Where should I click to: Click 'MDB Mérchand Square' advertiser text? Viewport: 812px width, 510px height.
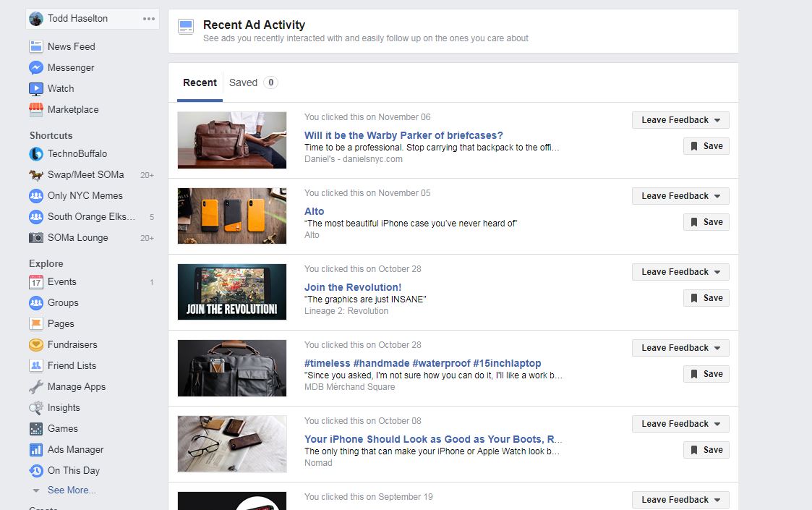pyautogui.click(x=349, y=386)
